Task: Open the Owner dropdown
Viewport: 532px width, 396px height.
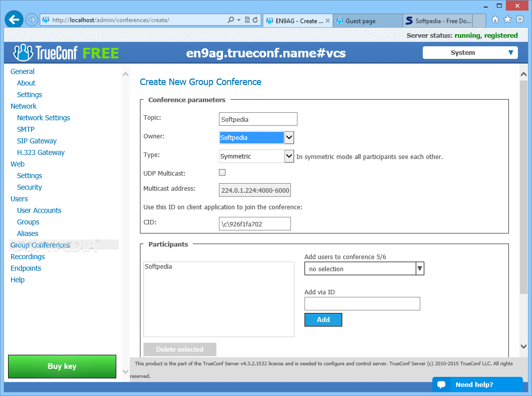Action: point(289,137)
